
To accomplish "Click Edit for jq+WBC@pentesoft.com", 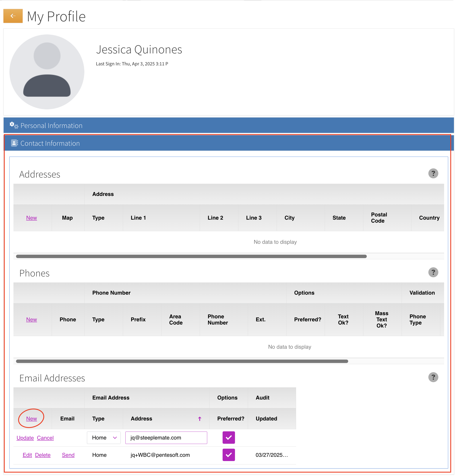I will (27, 455).
